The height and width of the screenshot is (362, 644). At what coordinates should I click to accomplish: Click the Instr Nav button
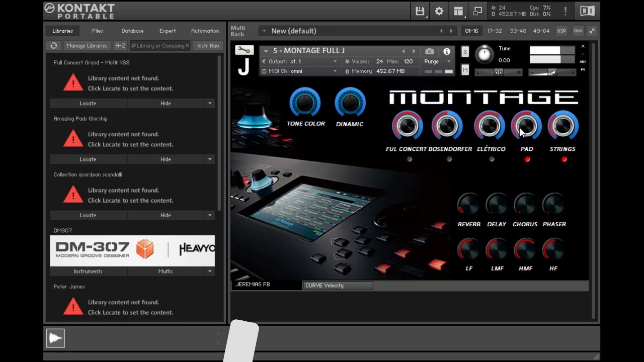208,46
